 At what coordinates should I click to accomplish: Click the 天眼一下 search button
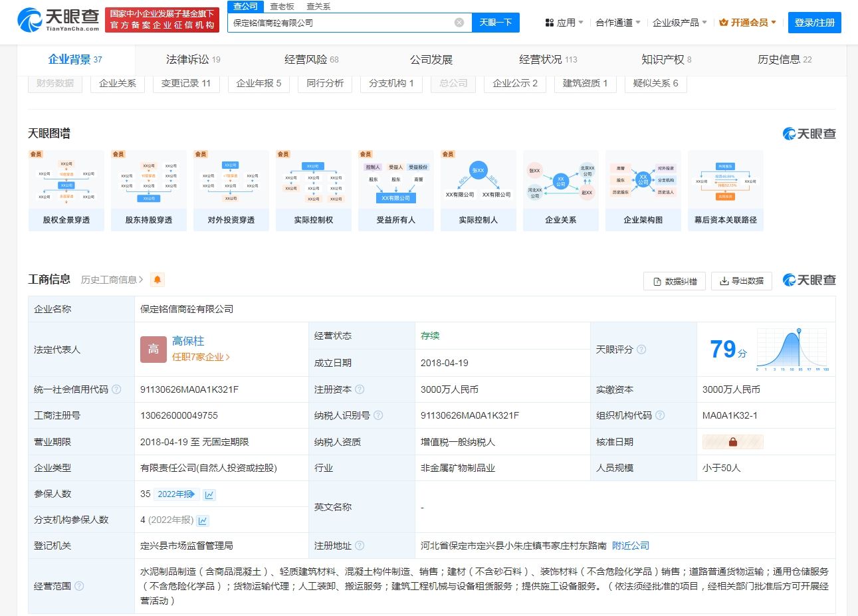(496, 23)
